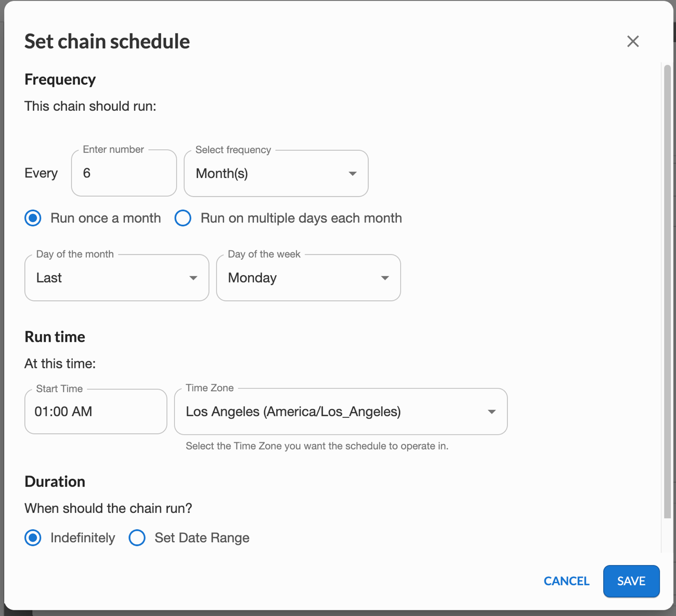Enable Run on multiple days each month
The height and width of the screenshot is (616, 676).
(183, 218)
